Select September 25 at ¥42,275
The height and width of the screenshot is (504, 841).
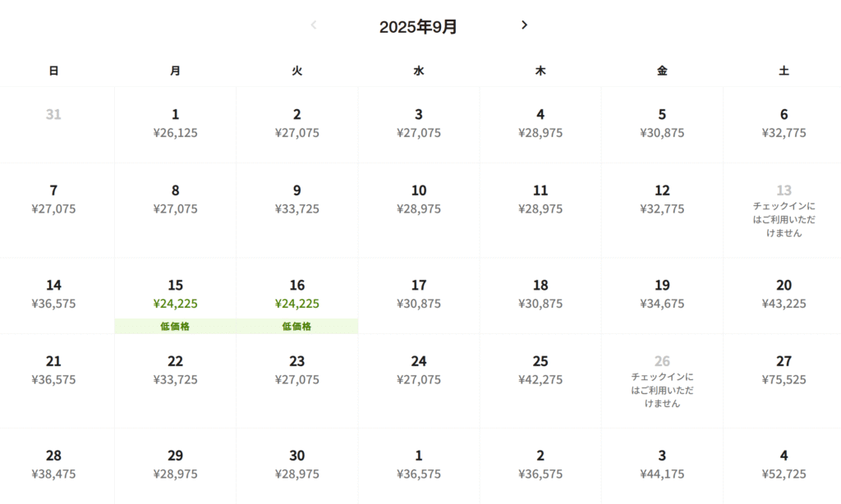pos(540,381)
